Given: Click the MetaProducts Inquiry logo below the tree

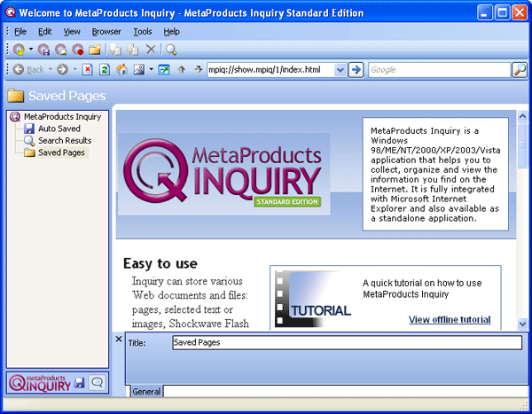Looking at the screenshot, I should tap(40, 383).
